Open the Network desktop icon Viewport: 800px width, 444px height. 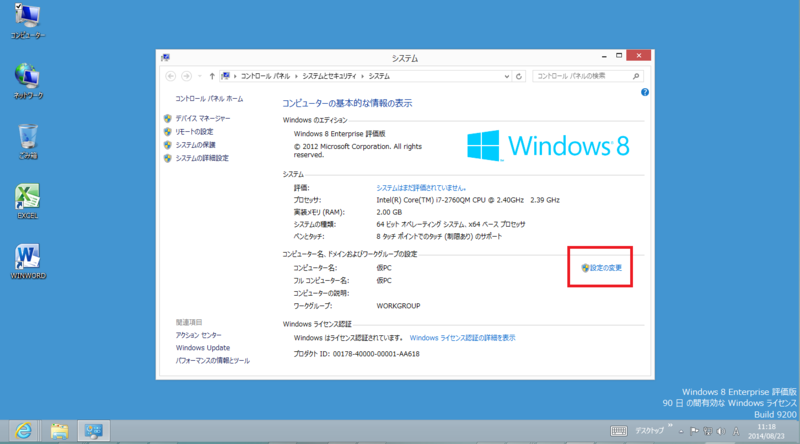(28, 81)
